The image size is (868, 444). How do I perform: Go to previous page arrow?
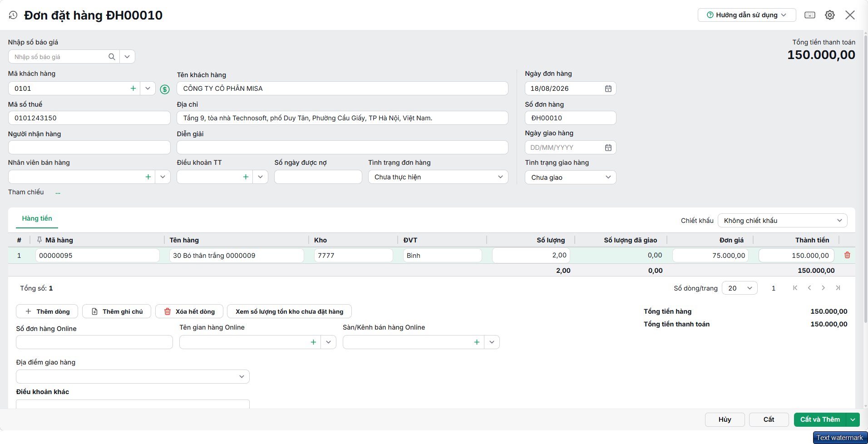[809, 288]
